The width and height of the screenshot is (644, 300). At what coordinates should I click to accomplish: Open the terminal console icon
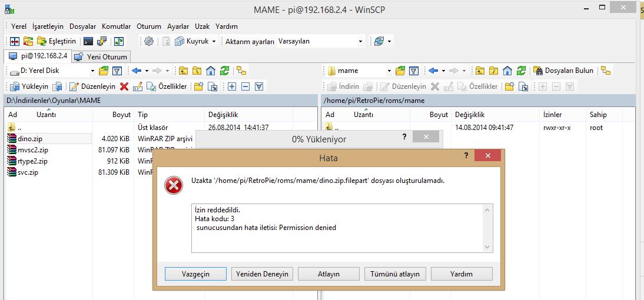[88, 41]
